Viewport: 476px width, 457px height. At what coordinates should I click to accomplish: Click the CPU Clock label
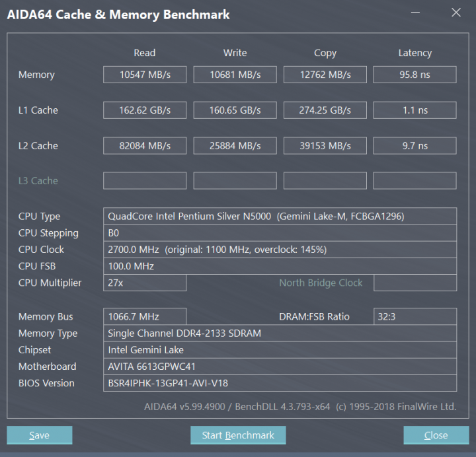(x=41, y=250)
